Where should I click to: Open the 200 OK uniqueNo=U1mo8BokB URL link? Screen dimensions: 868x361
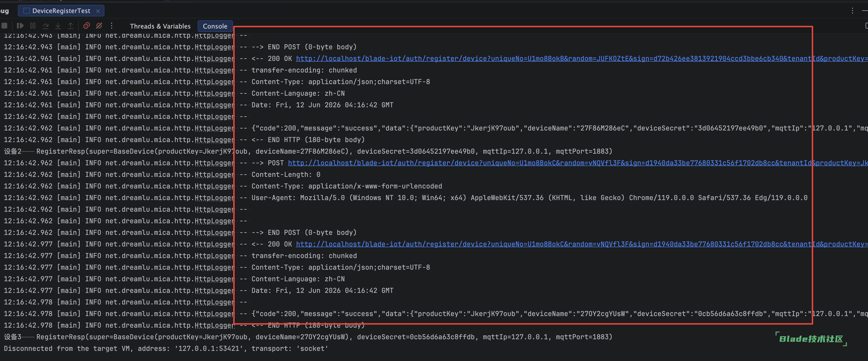tap(582, 58)
